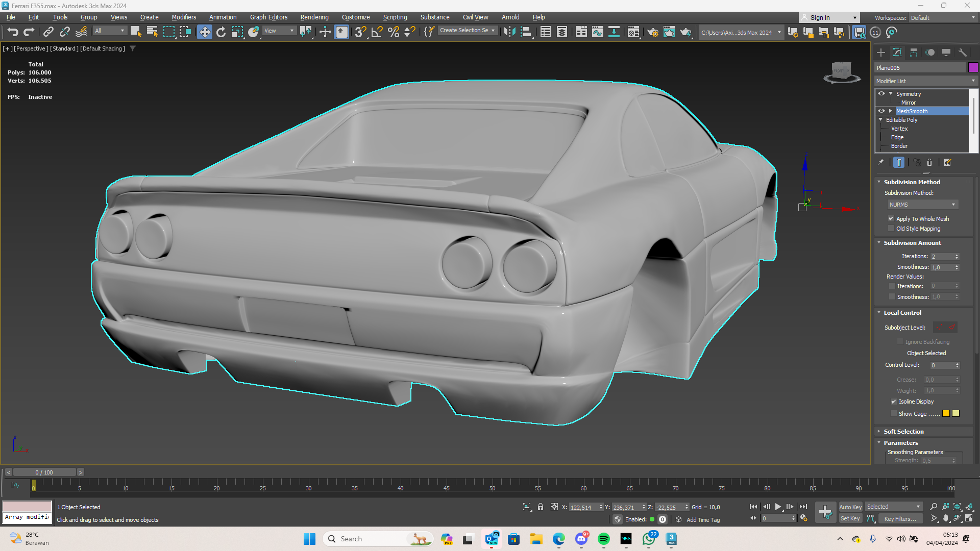980x551 pixels.
Task: Open NURMS subdivision method dropdown
Action: pos(922,205)
